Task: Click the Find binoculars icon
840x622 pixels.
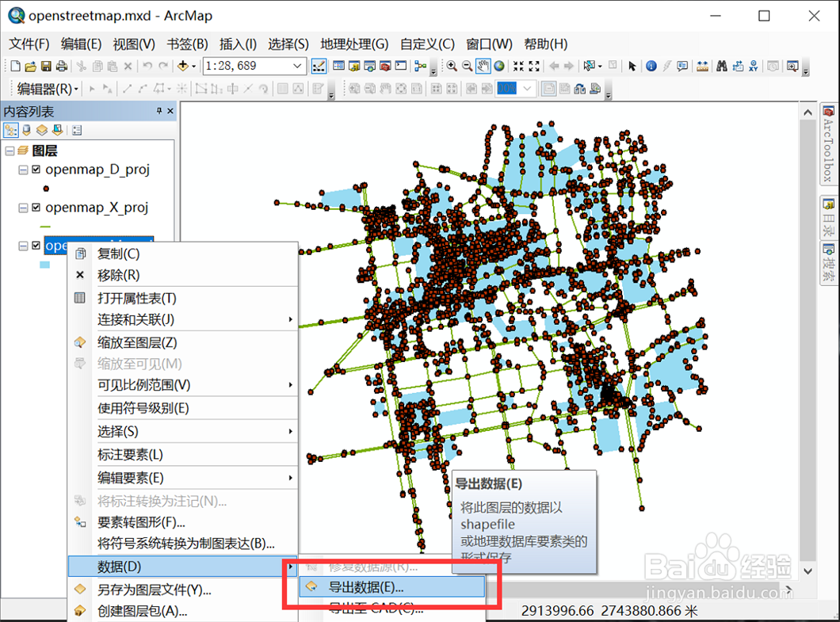Action: coord(722,66)
